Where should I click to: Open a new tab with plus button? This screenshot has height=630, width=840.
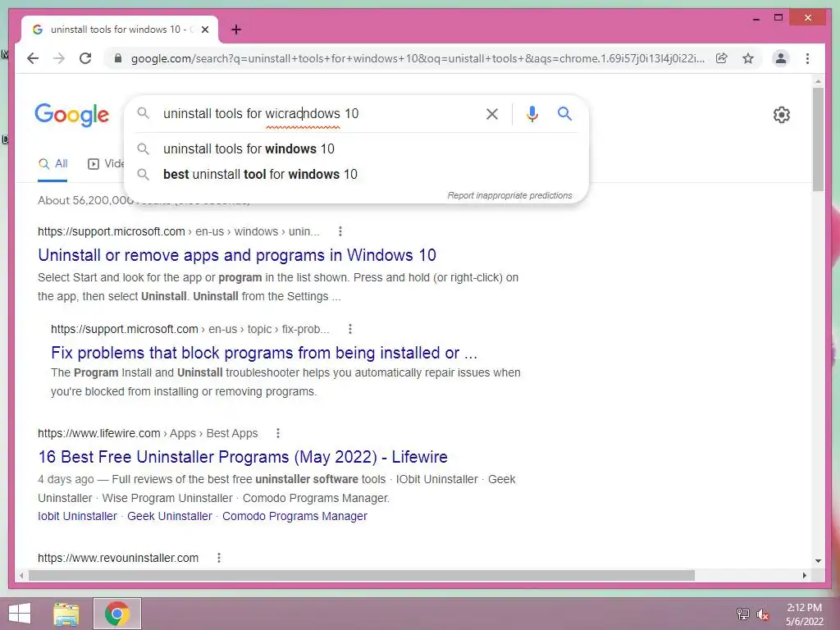236,30
